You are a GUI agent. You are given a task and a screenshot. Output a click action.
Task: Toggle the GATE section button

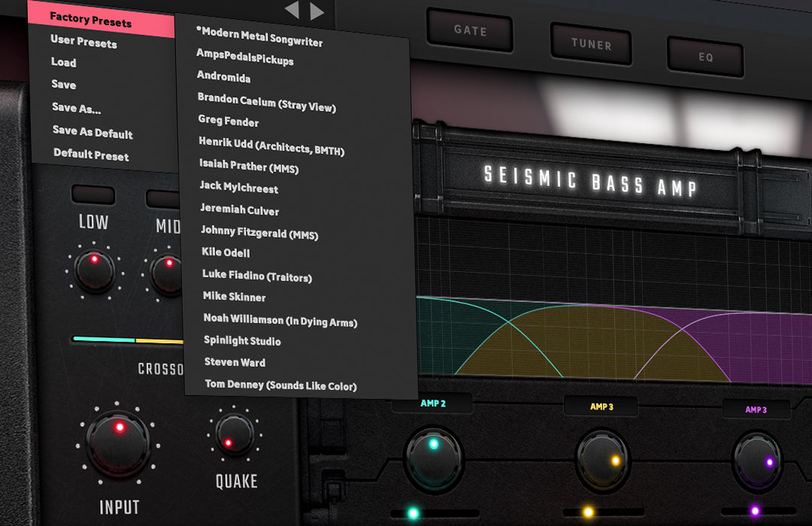point(470,32)
